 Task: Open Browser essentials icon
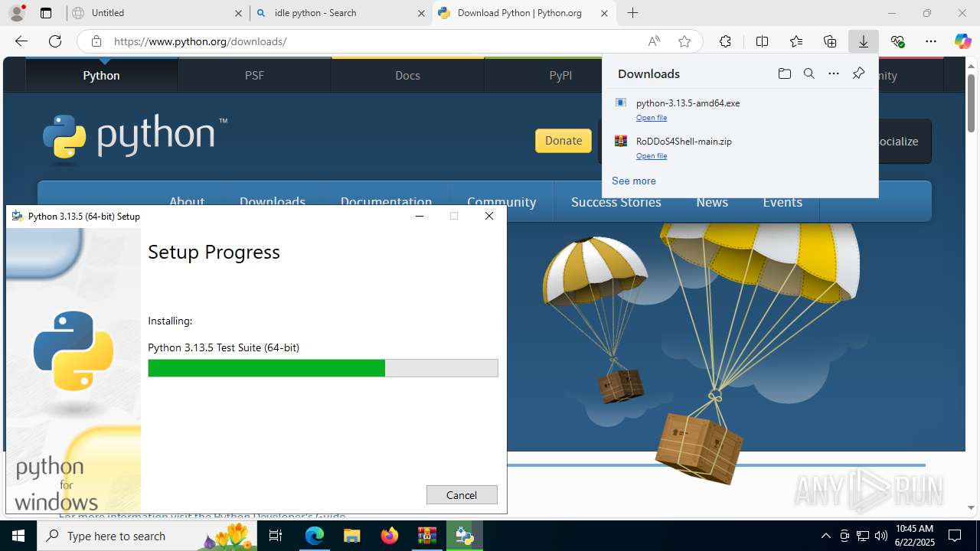[x=897, y=41]
